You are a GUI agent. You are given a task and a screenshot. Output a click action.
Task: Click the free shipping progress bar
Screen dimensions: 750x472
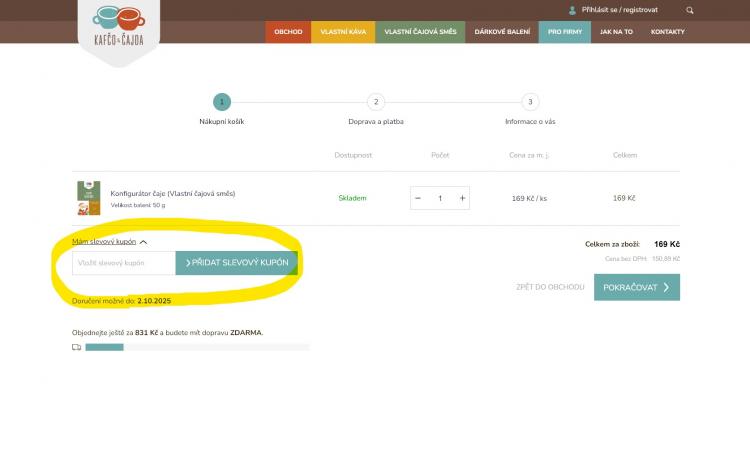click(197, 347)
